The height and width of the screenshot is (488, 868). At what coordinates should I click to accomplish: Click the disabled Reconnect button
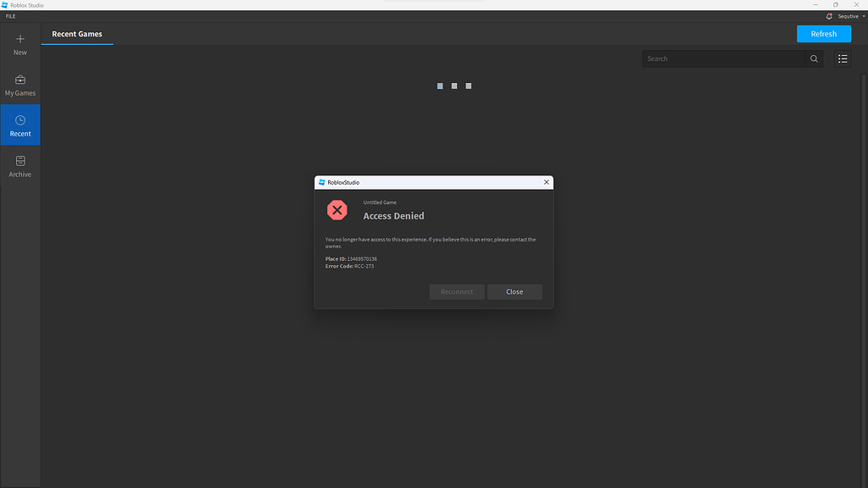[456, 291]
